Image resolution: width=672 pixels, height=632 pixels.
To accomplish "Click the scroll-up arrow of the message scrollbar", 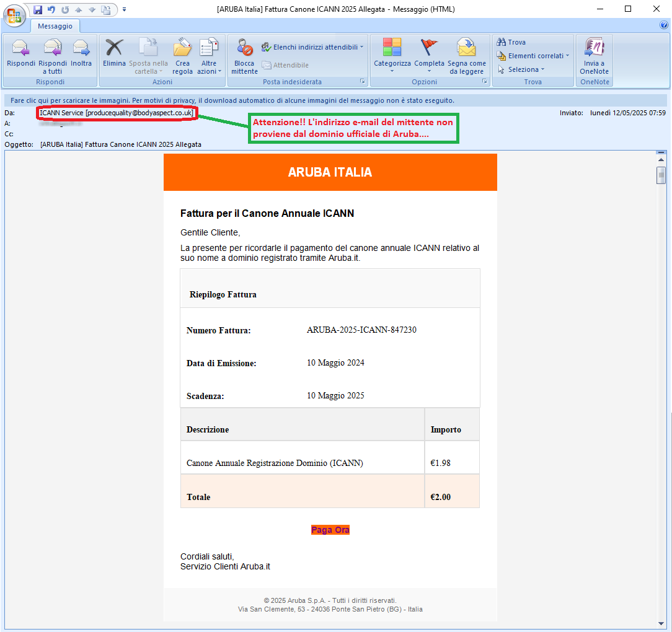I will tap(661, 160).
